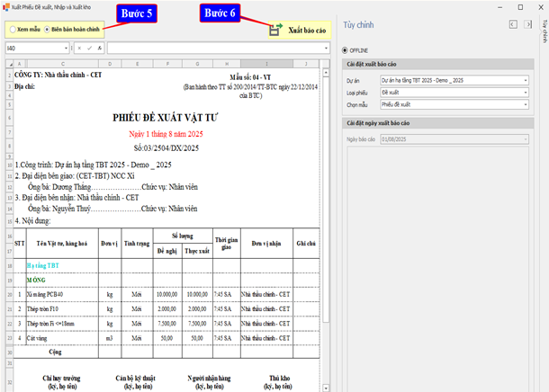The image size is (549, 392).
Task: Select the Biên bản hoàn chỉnh radio option
Action: coord(47,29)
